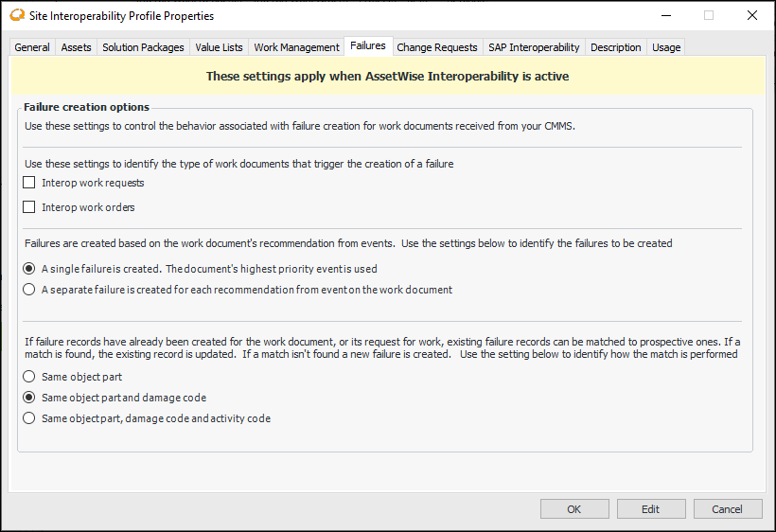Viewport: 776px width, 532px height.
Task: Click the Edit button
Action: pyautogui.click(x=650, y=509)
